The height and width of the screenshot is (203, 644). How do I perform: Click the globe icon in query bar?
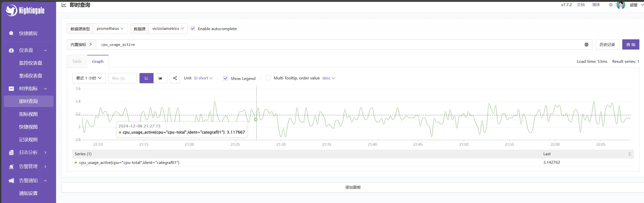(x=586, y=45)
